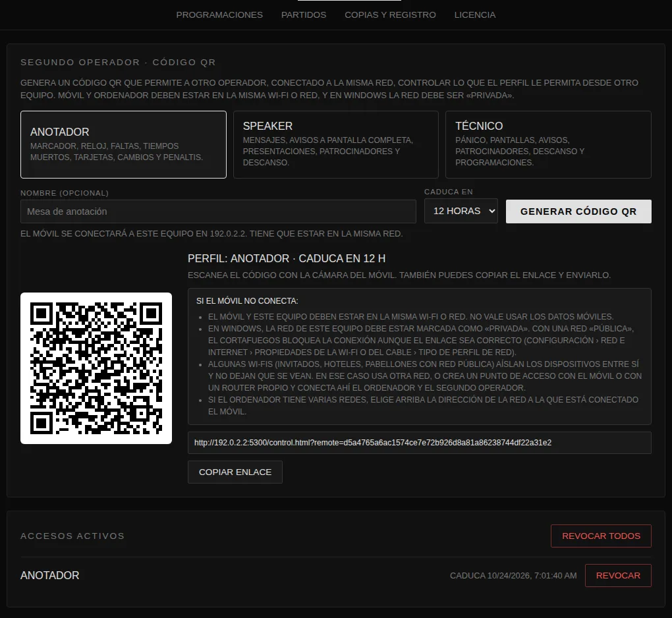
Task: Click the 'Si el móvil no conecta:' heading
Action: tap(247, 301)
